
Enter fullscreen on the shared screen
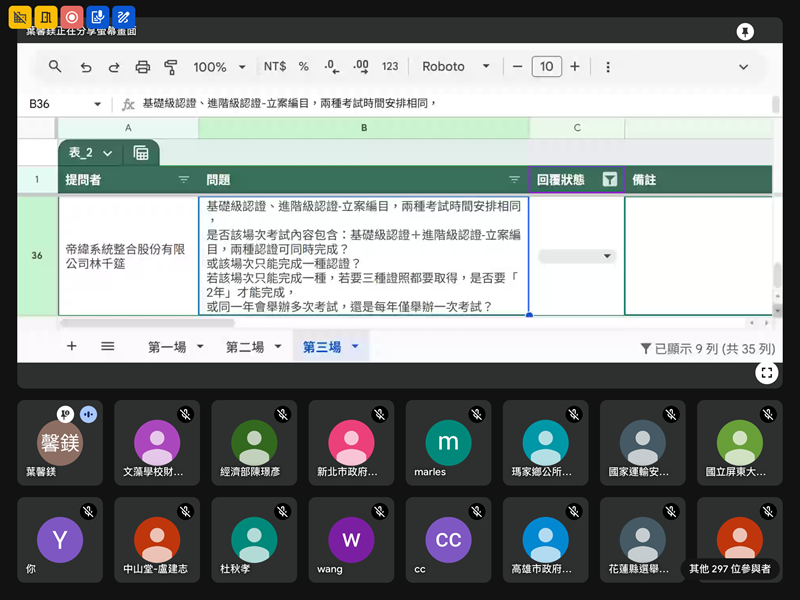coord(766,373)
